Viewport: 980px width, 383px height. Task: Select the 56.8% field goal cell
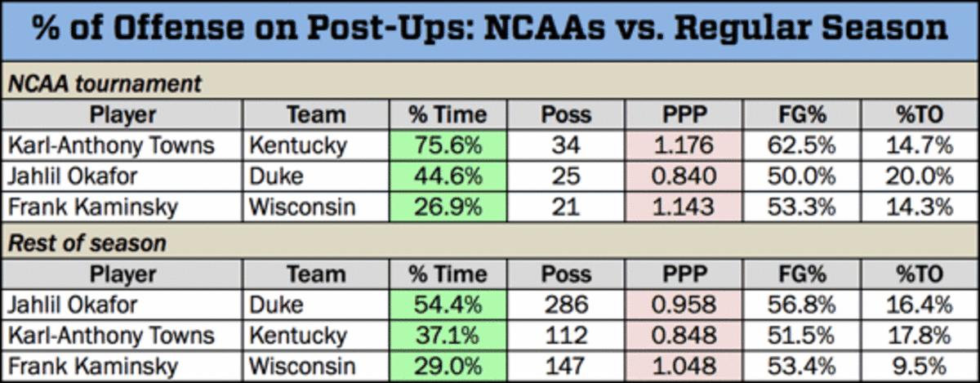[x=801, y=305]
